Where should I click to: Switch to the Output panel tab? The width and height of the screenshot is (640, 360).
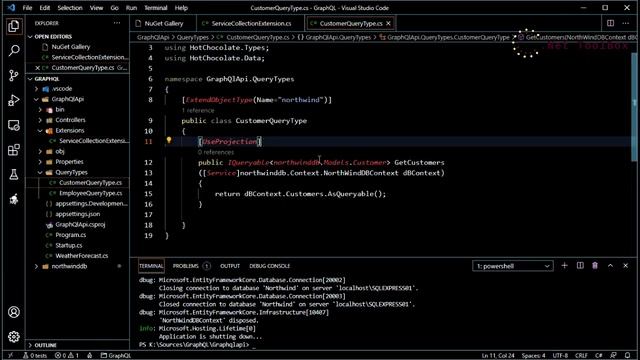click(230, 266)
